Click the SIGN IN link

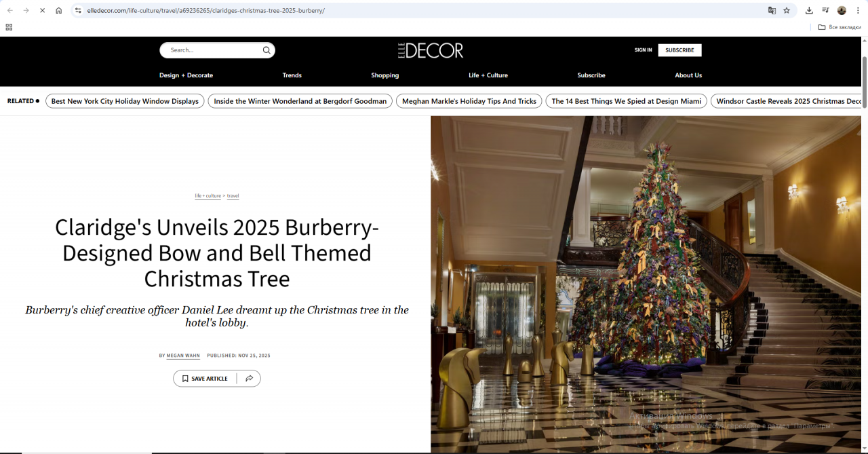[x=643, y=50]
